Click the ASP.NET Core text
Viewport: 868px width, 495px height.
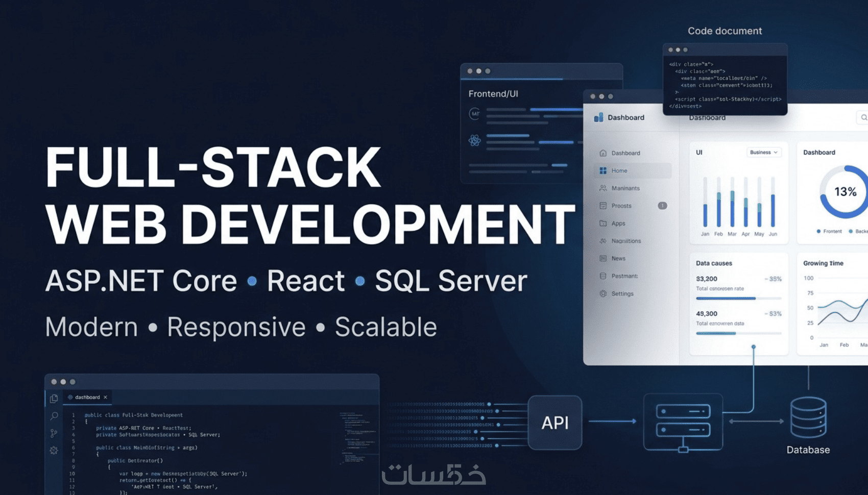click(141, 281)
